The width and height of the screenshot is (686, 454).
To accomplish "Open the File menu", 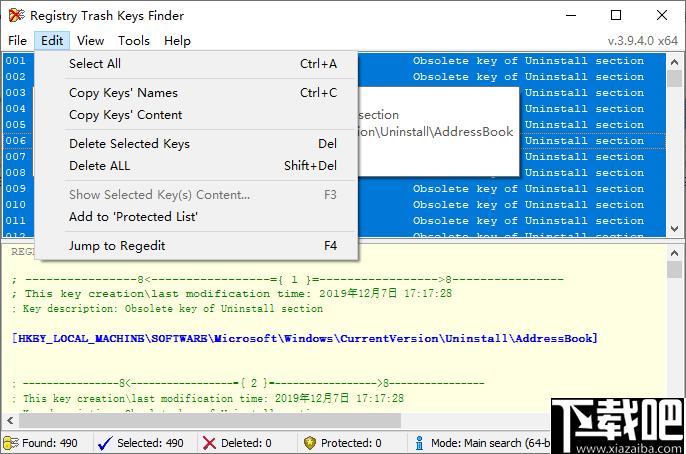I will [17, 41].
